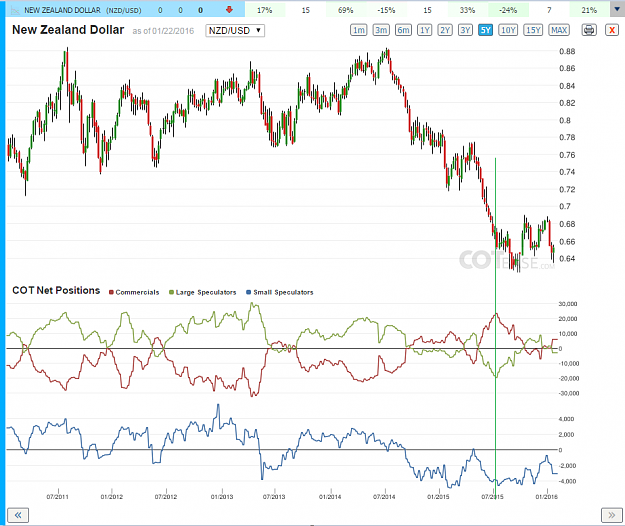Toggle the Commercials legend series
This screenshot has width=625, height=526.
click(x=134, y=292)
